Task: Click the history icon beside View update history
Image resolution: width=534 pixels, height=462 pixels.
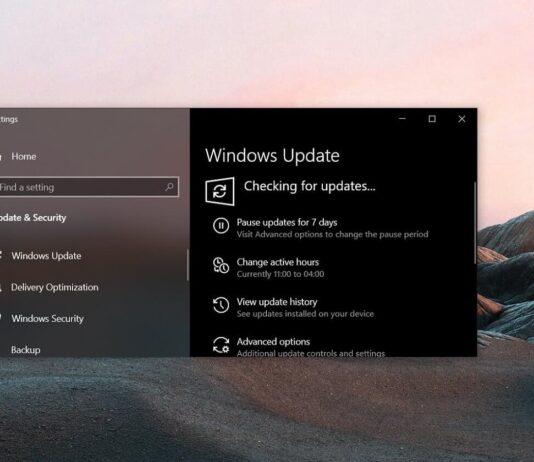Action: (221, 305)
